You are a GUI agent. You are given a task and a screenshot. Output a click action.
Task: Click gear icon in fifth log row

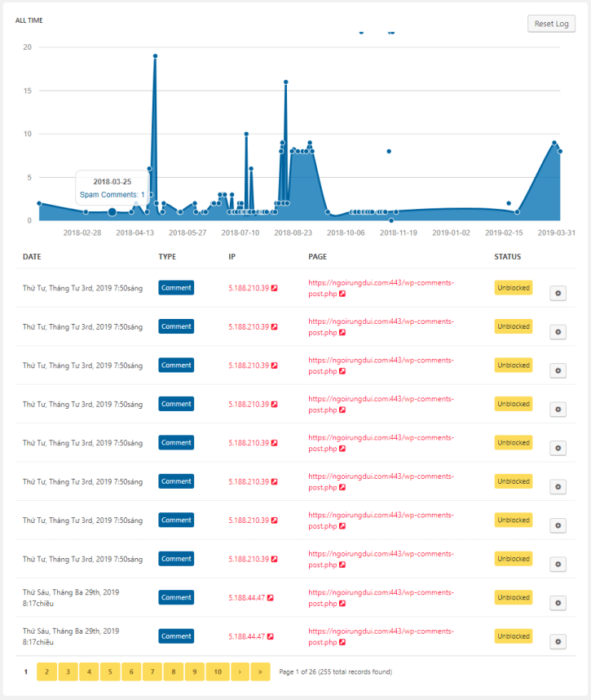point(558,448)
